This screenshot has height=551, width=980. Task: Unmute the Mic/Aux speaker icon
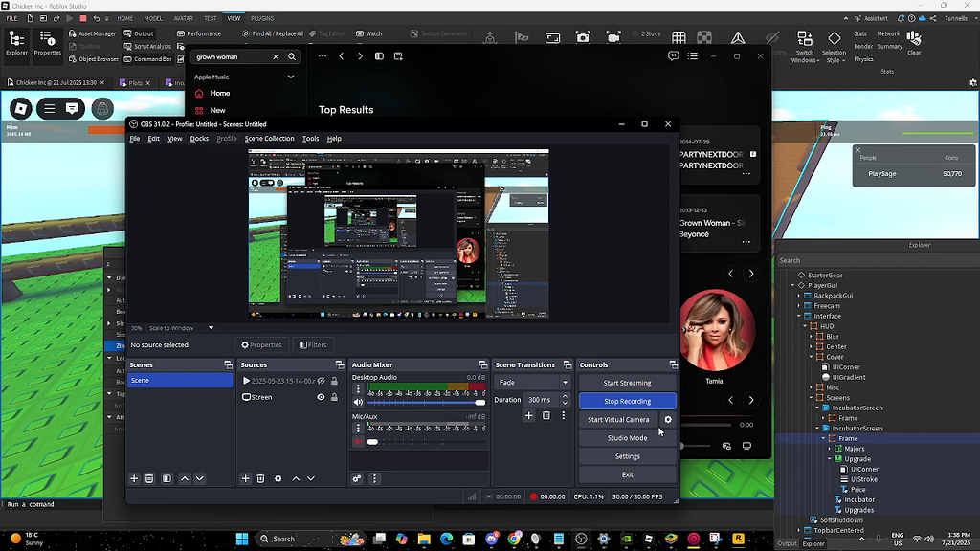(356, 441)
